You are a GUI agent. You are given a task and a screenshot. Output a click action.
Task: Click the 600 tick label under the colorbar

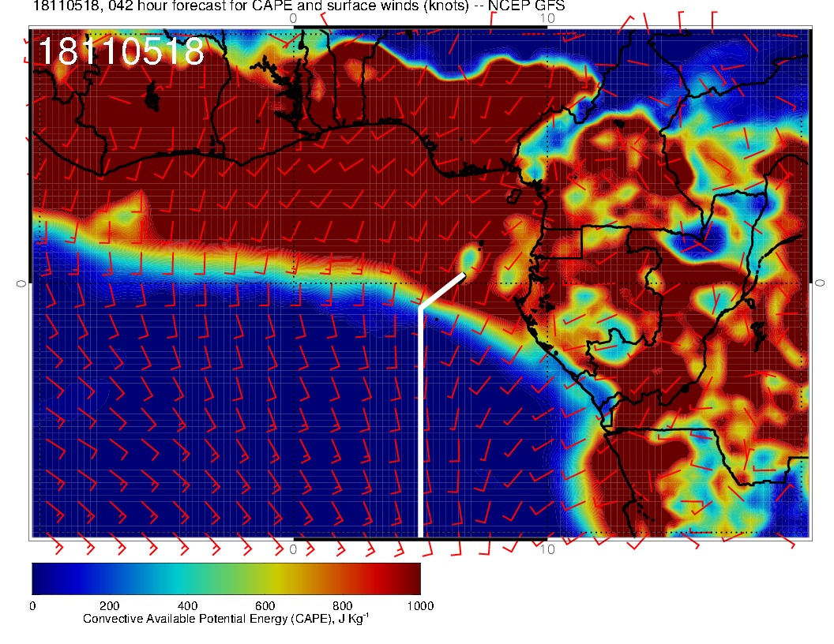264,605
